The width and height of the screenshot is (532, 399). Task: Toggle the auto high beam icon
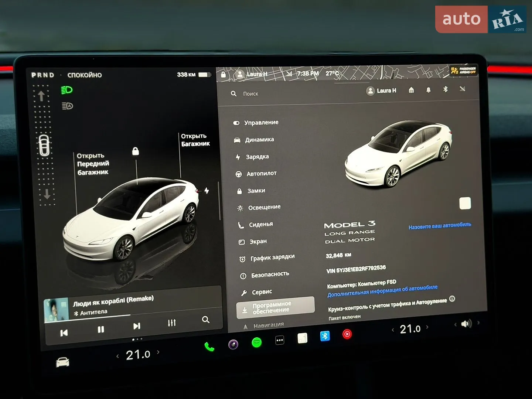pyautogui.click(x=67, y=106)
